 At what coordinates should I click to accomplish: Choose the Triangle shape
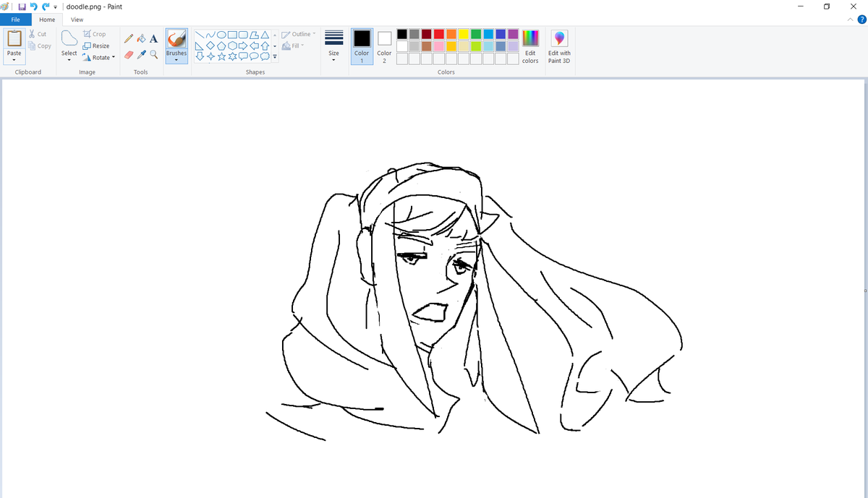[265, 35]
